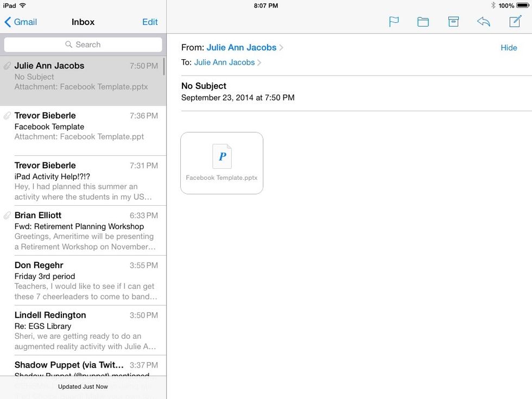The width and height of the screenshot is (532, 399).
Task: Archive this email with the box icon
Action: point(453,22)
